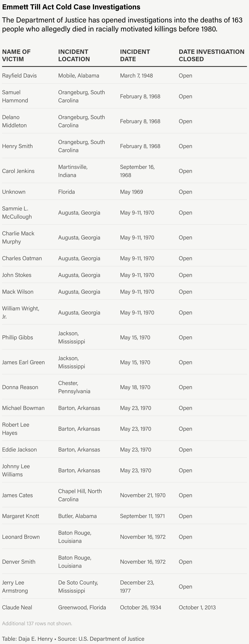Select the October 1, 2013 closed date
The height and width of the screenshot is (644, 249).
[197, 607]
